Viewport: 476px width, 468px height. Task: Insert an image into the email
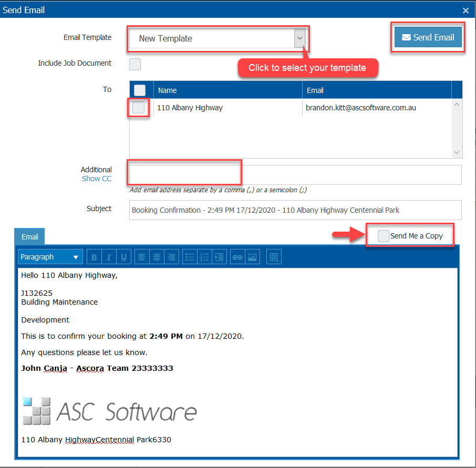(253, 257)
